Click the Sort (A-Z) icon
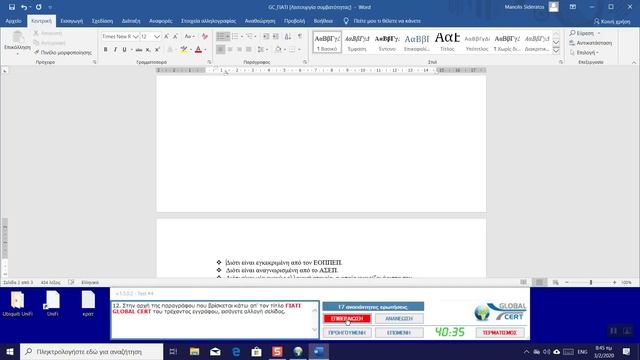 pyautogui.click(x=288, y=37)
